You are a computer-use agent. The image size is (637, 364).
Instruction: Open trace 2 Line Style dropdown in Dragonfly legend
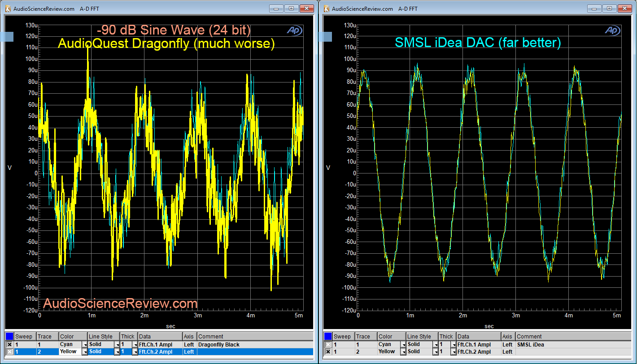pos(117,352)
